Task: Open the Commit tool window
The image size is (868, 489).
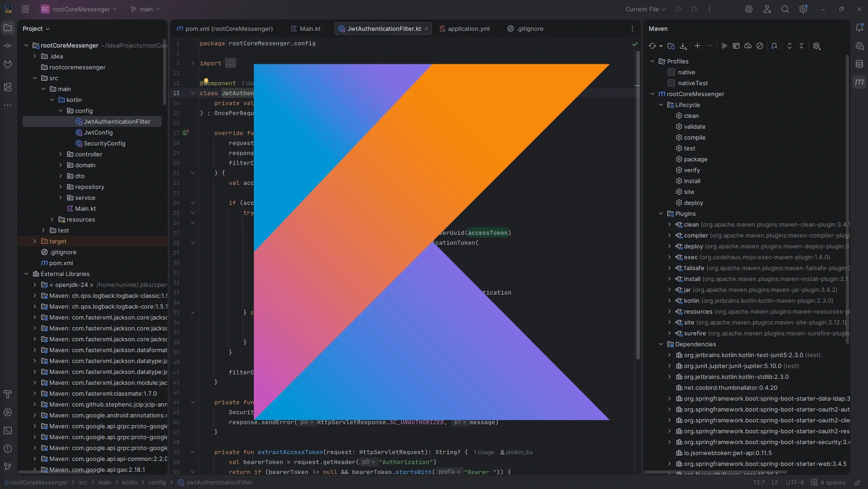Action: click(8, 46)
